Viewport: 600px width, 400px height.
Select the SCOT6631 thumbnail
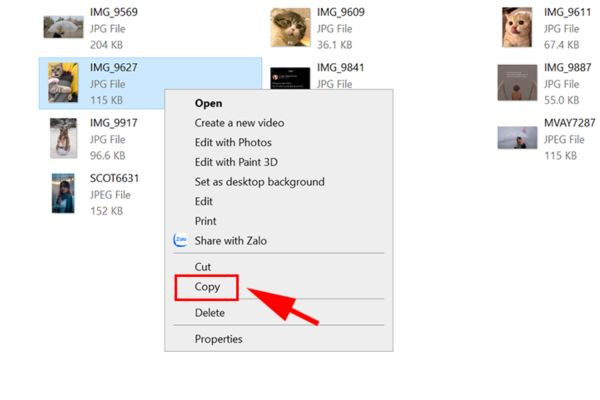63,193
